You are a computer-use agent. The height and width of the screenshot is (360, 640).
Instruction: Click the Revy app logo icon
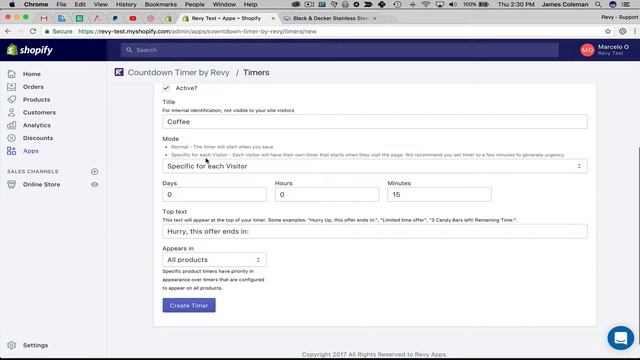[119, 72]
